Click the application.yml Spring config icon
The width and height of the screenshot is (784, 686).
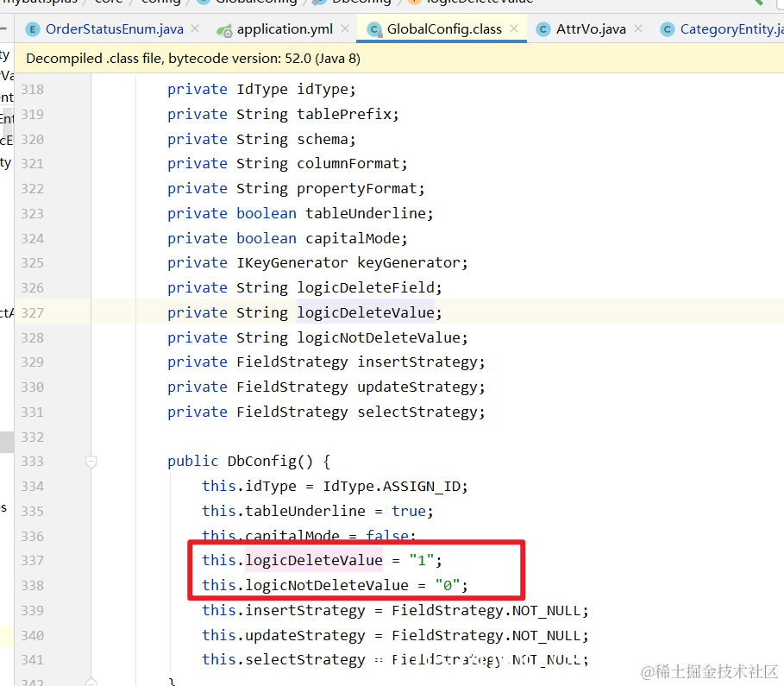(x=224, y=30)
